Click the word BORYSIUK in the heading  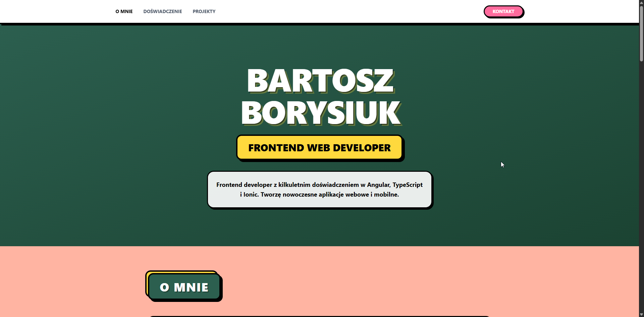(320, 113)
